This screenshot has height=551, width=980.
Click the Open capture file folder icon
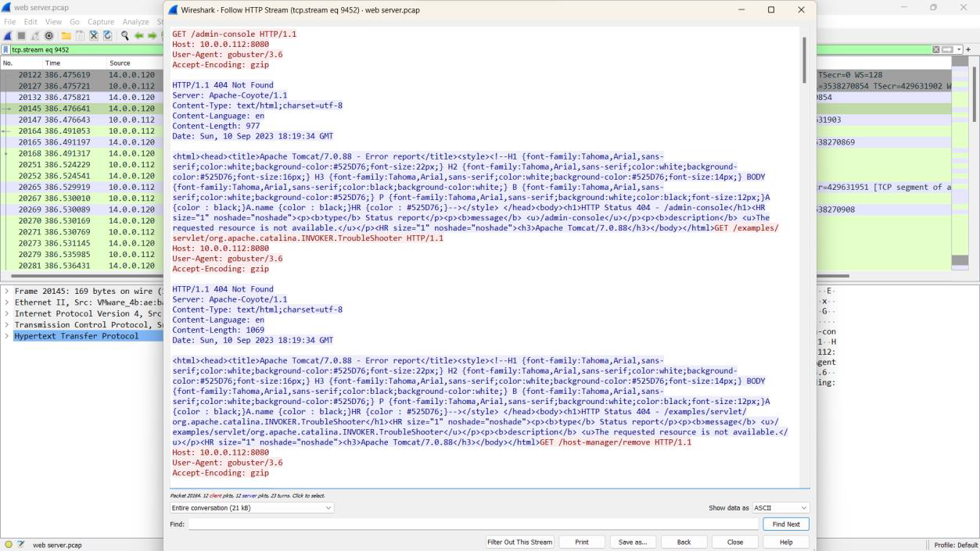coord(66,36)
